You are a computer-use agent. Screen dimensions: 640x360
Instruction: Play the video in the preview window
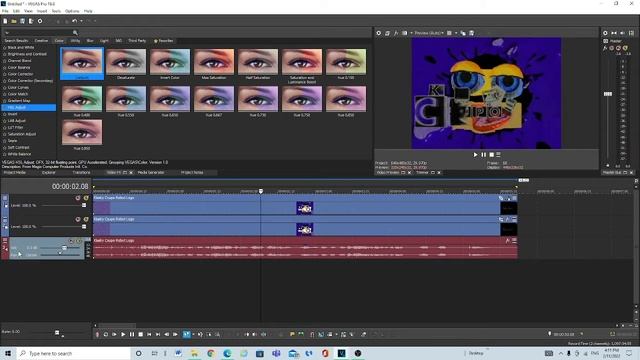(475, 155)
